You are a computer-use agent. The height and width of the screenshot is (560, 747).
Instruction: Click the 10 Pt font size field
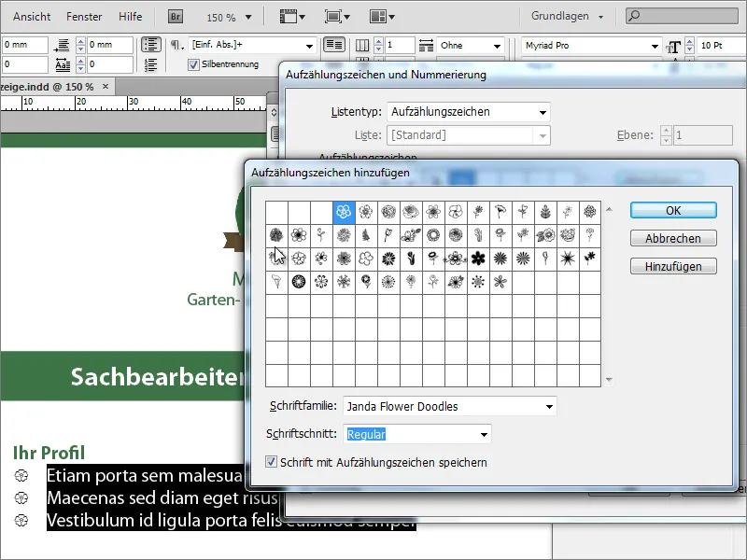pos(721,45)
